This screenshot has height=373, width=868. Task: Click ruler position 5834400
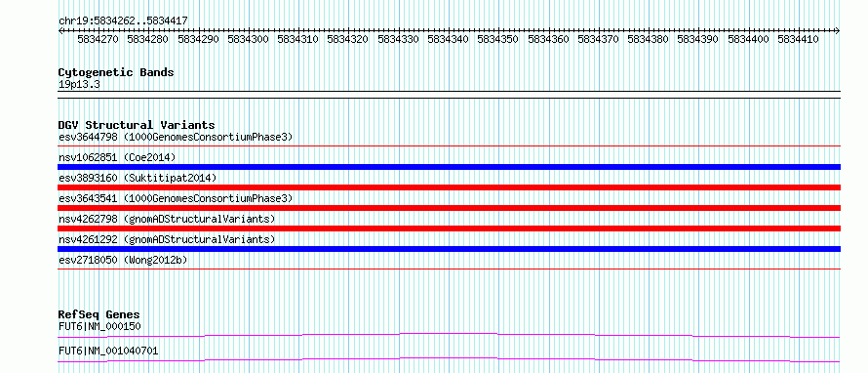tap(748, 39)
